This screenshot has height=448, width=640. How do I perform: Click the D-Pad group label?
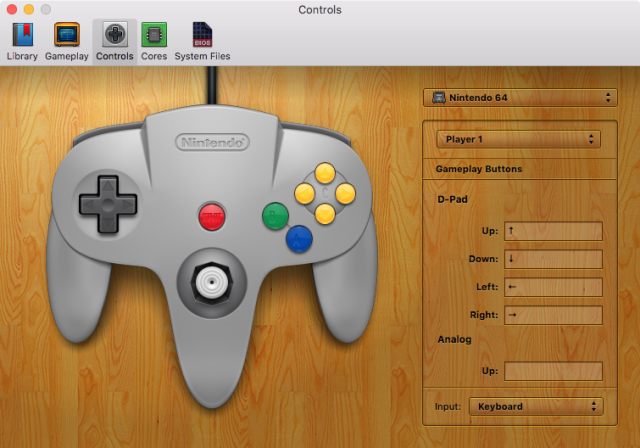tap(452, 200)
